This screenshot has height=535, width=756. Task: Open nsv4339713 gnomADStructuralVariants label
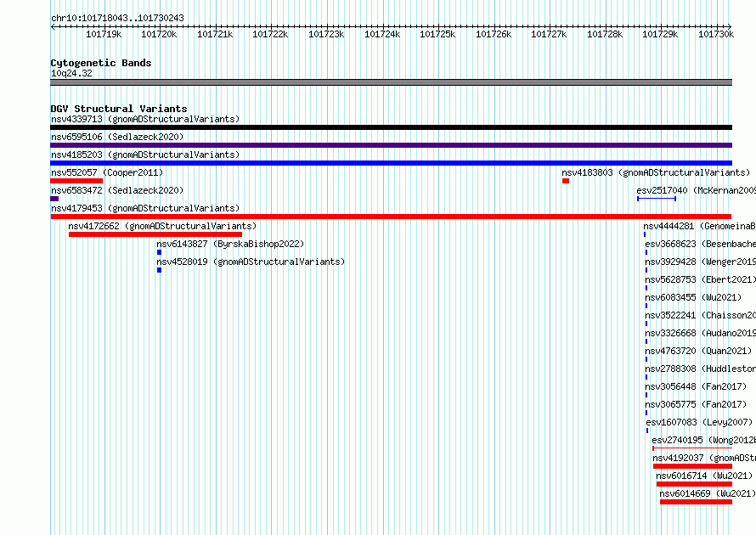pos(145,119)
